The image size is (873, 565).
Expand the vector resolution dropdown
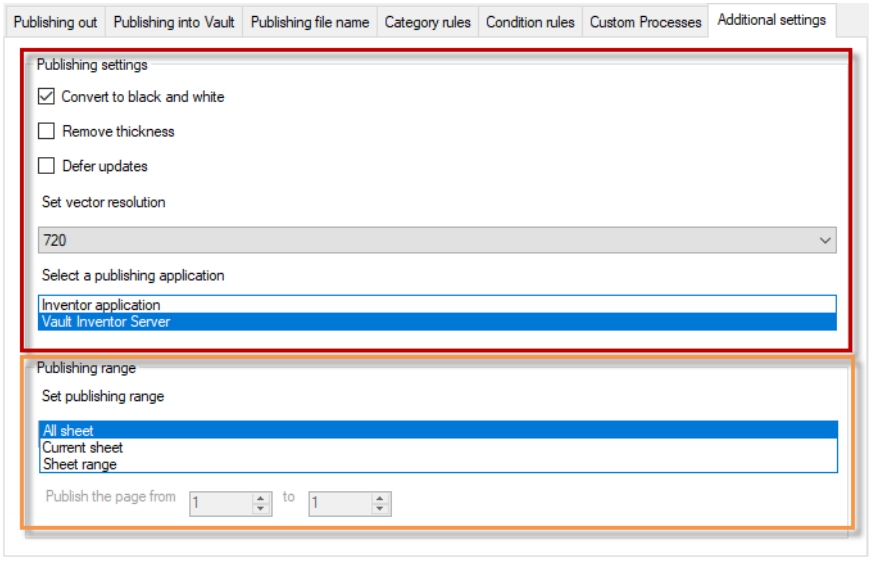[825, 241]
